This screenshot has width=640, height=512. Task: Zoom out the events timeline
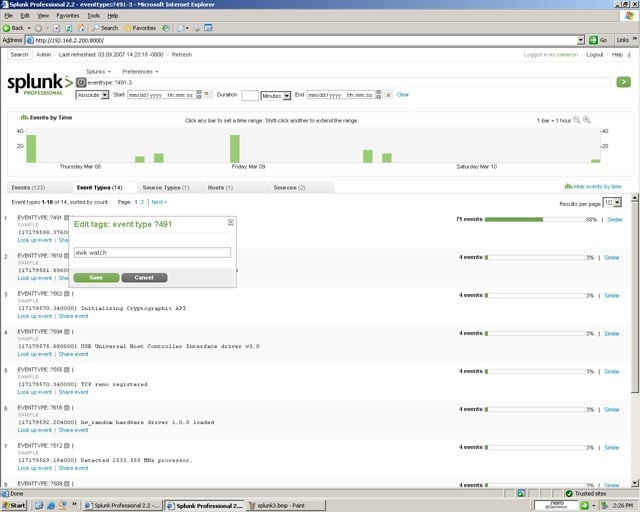pos(576,120)
